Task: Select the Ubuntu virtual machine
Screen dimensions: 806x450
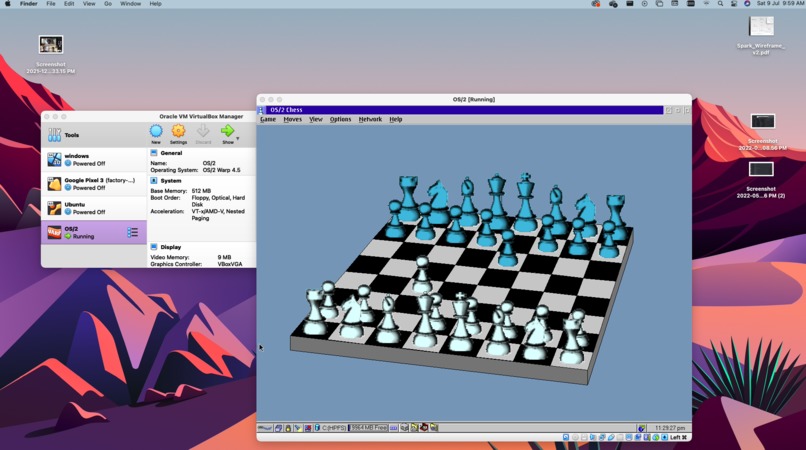Action: pos(94,208)
